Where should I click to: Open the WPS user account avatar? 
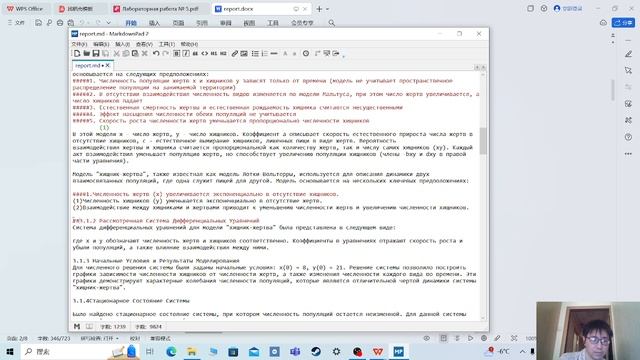557,8
